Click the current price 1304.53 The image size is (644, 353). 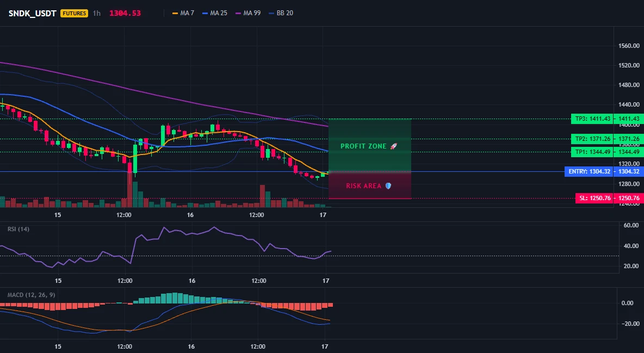tap(125, 13)
